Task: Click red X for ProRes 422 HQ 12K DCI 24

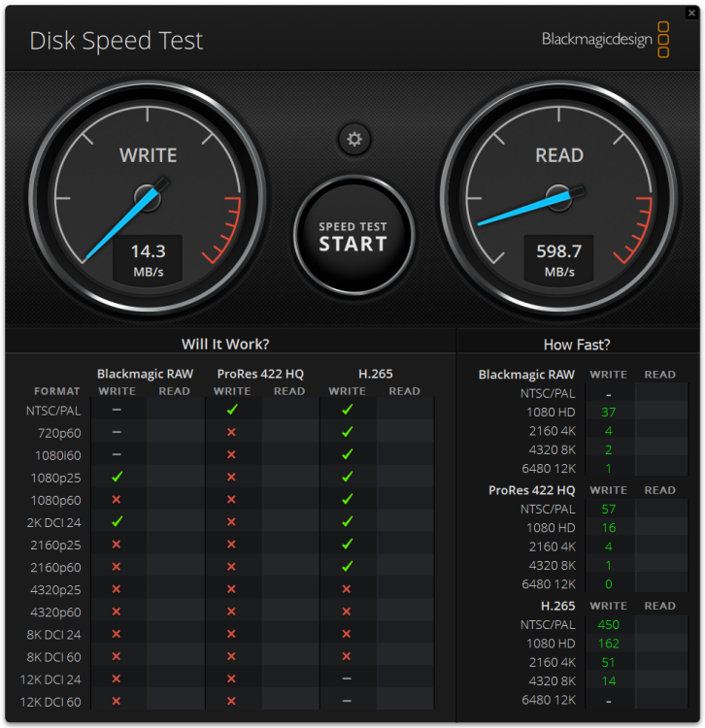Action: 231,678
